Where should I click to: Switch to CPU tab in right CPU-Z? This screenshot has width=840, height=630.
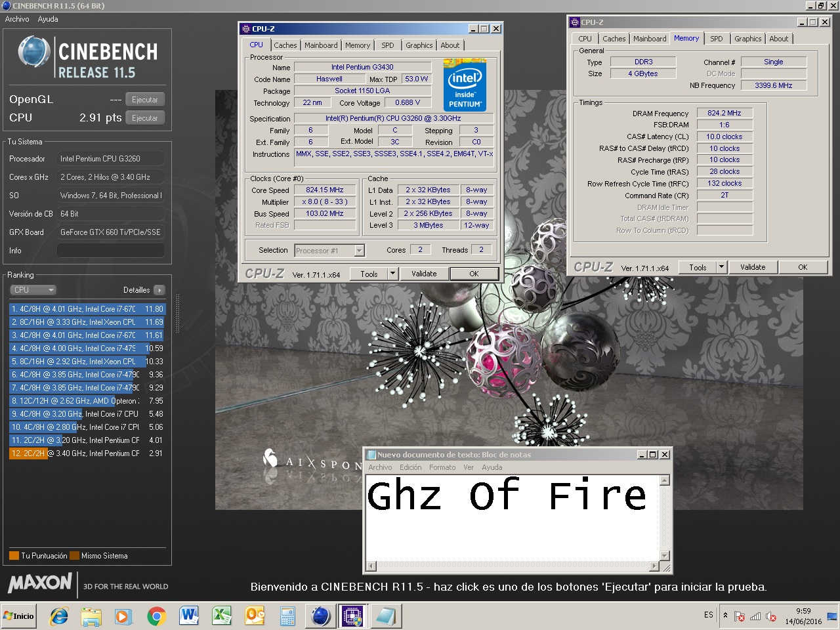pos(585,39)
